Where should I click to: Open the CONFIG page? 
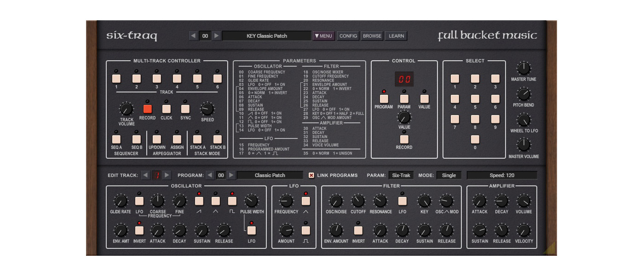tap(348, 36)
